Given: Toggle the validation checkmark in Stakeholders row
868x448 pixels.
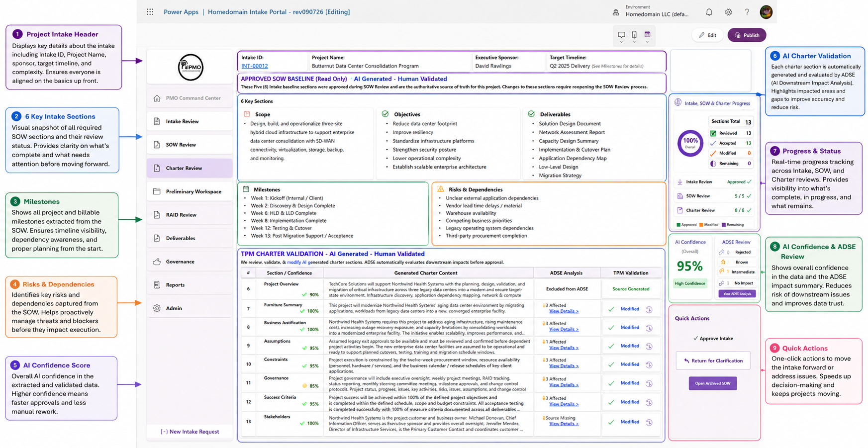Looking at the screenshot, I should tap(611, 422).
